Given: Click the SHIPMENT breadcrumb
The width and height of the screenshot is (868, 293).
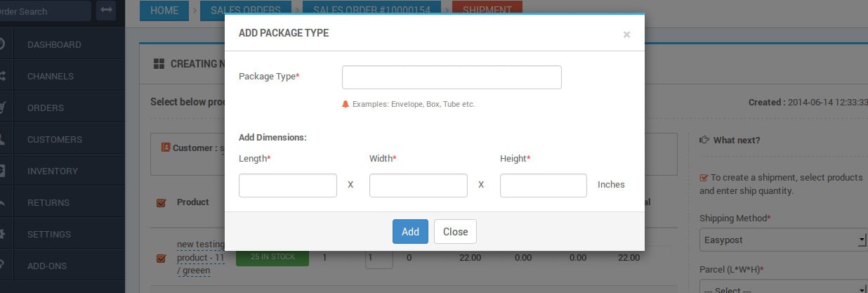Looking at the screenshot, I should (487, 11).
